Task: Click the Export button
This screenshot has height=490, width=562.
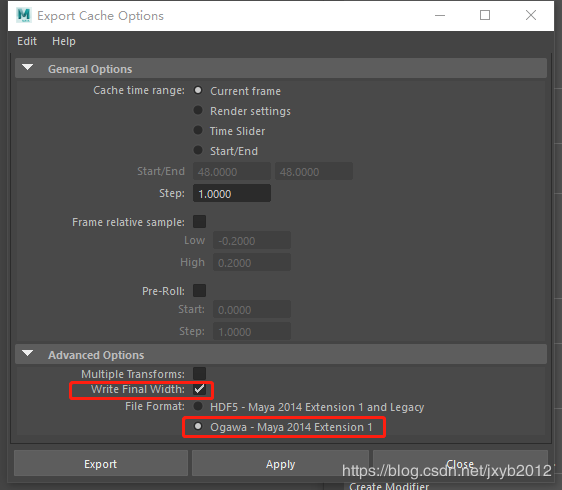Action: [x=101, y=463]
